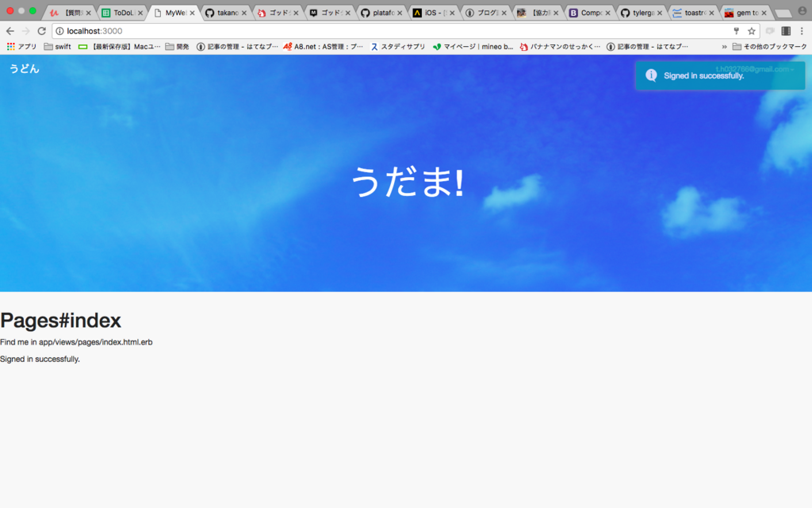Close the ToDoLi tab
812x508 pixels.
140,13
